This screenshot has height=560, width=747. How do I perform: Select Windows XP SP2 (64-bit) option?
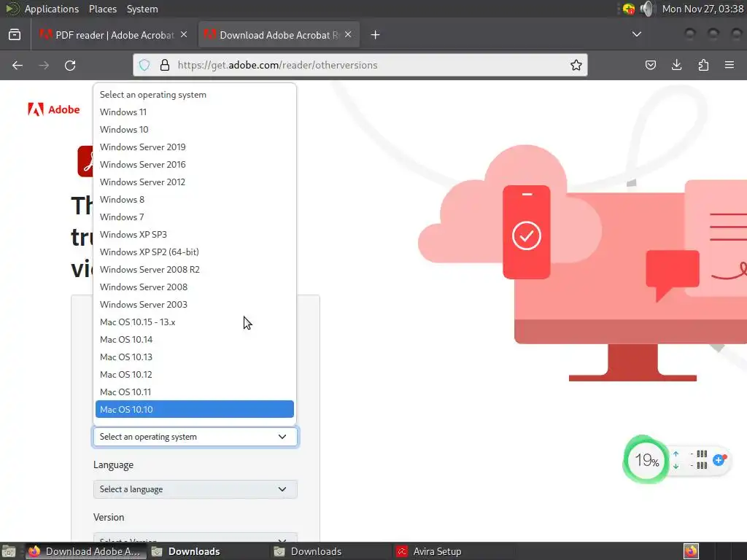(194, 252)
